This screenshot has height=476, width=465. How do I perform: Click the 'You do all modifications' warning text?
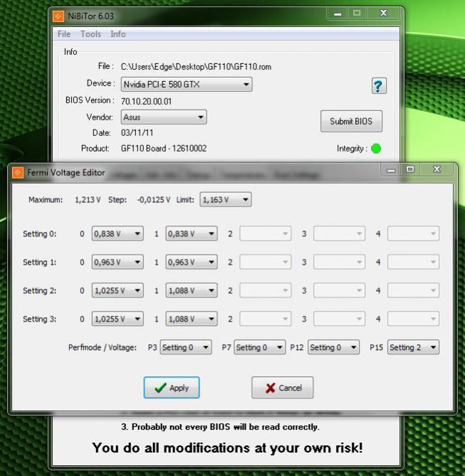(227, 448)
